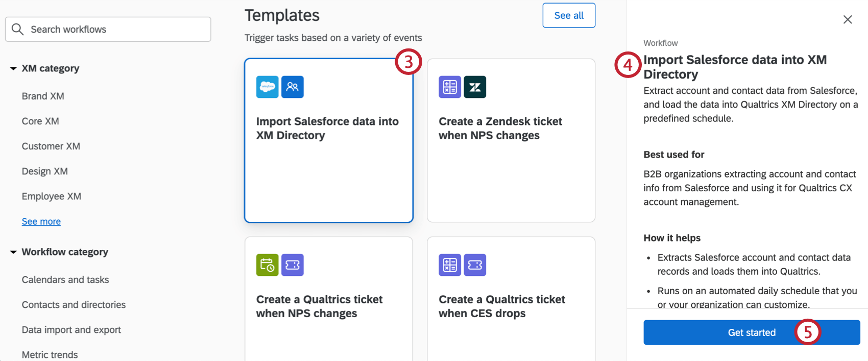Expand more XM categories via See more
This screenshot has width=868, height=361.
click(41, 221)
